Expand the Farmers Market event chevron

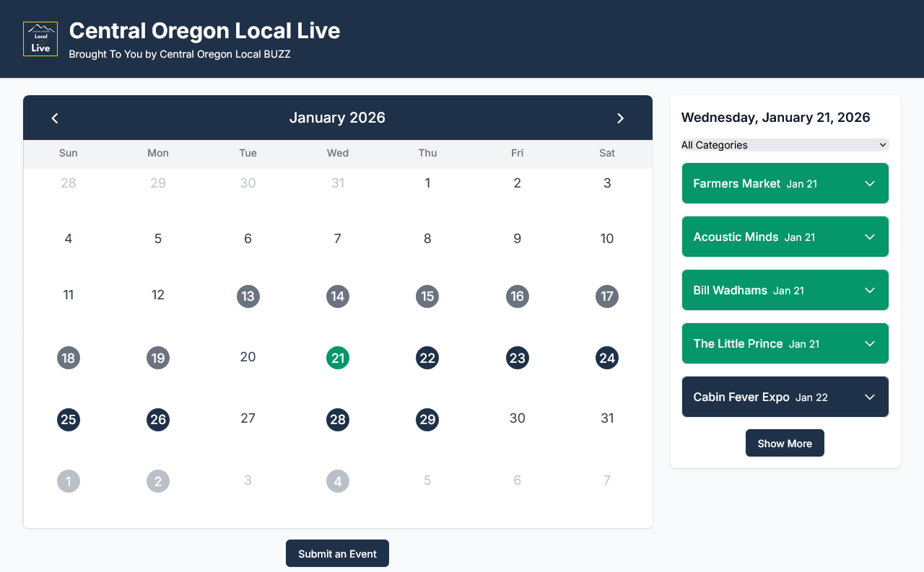coord(870,183)
